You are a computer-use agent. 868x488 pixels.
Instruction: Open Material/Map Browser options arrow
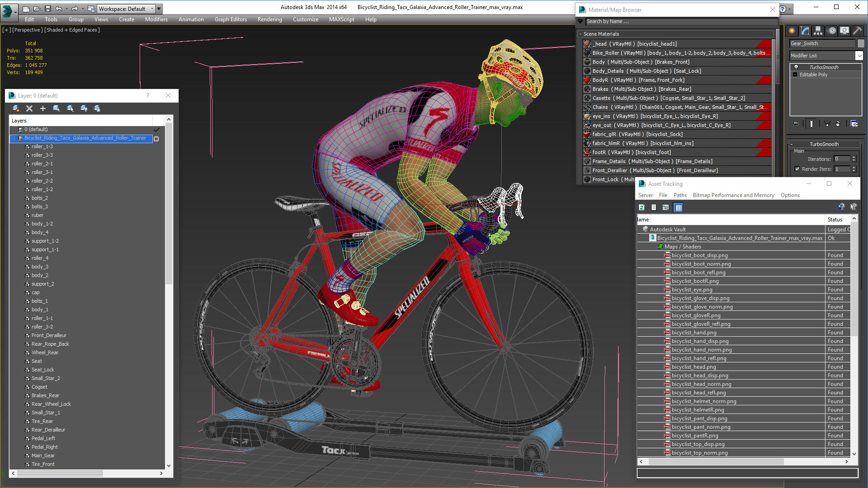click(580, 22)
